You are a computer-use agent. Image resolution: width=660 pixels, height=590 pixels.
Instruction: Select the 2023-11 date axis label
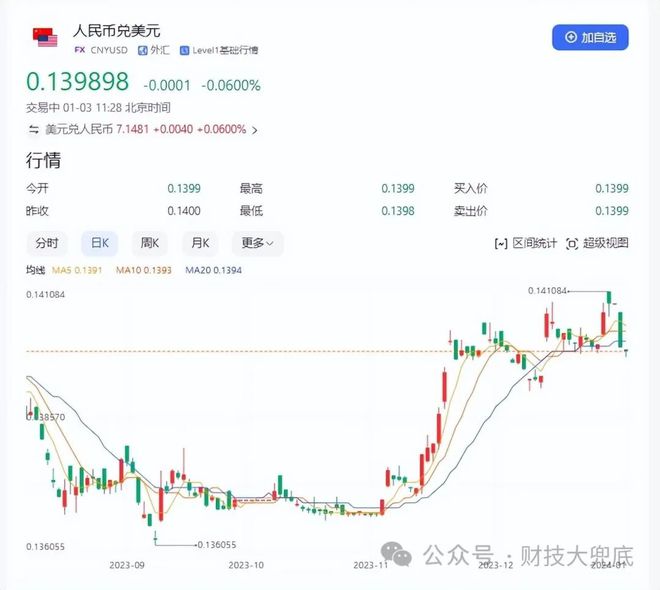tap(370, 565)
